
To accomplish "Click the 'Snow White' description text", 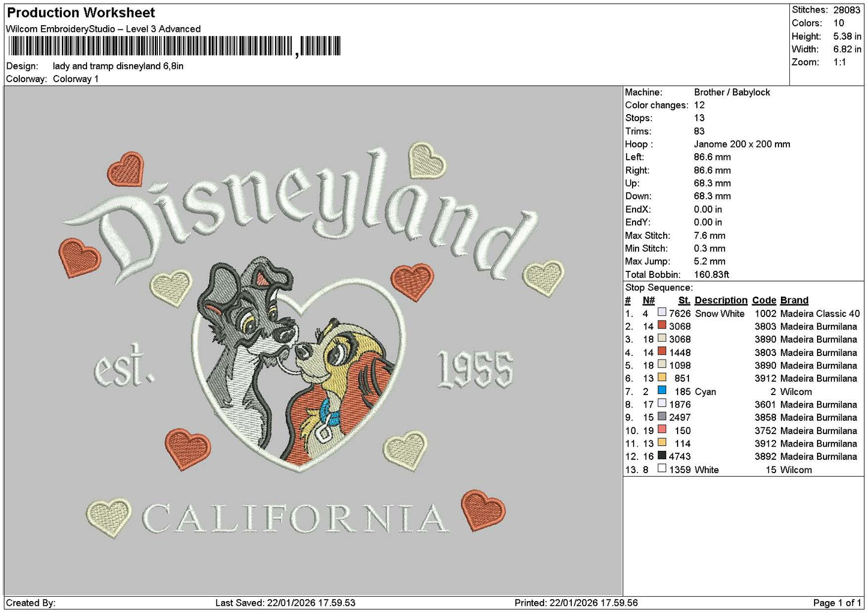I will pyautogui.click(x=720, y=313).
